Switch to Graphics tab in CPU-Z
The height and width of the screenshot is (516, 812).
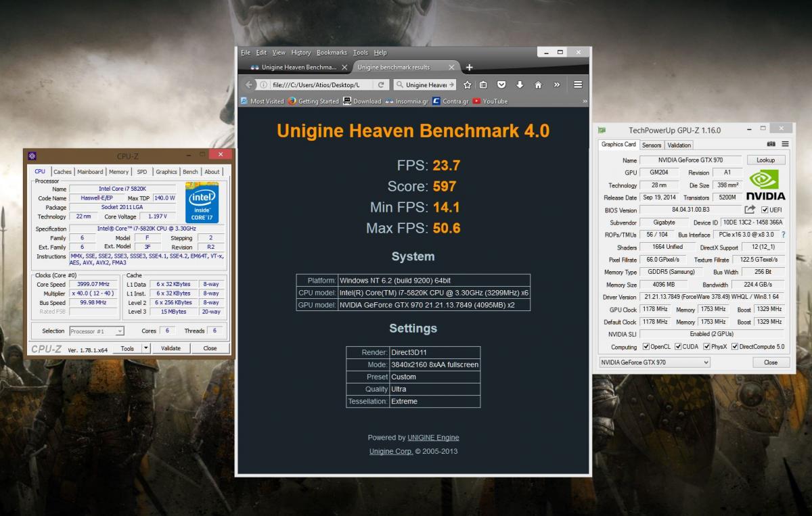[x=166, y=172]
